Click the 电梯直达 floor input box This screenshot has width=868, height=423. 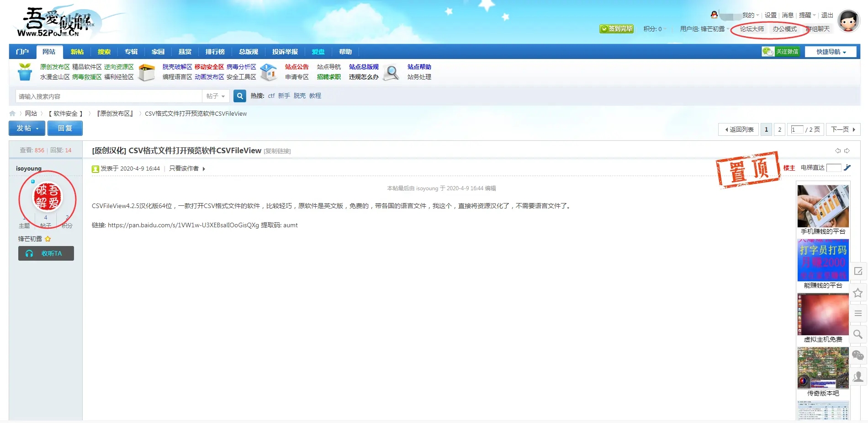click(834, 168)
